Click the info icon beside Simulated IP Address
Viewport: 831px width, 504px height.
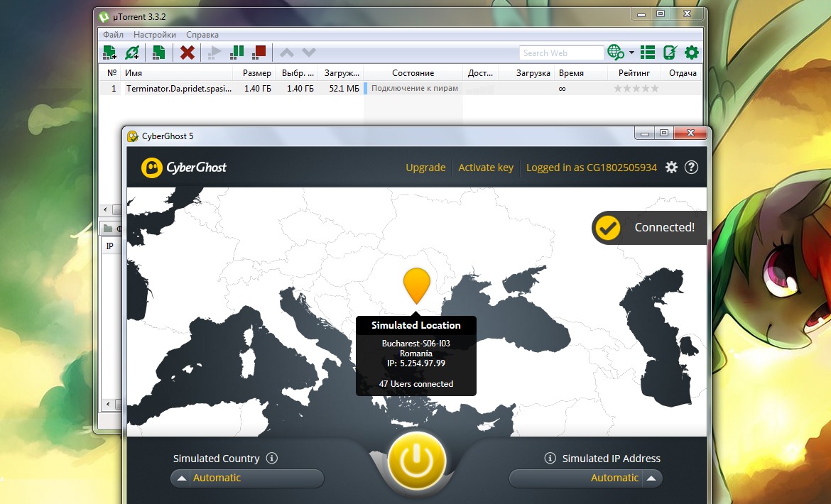click(x=550, y=458)
